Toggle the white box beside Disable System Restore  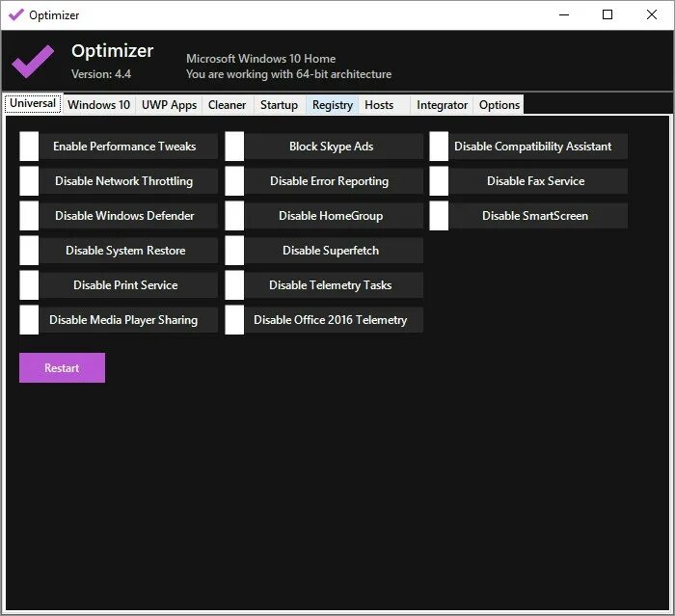pos(29,251)
